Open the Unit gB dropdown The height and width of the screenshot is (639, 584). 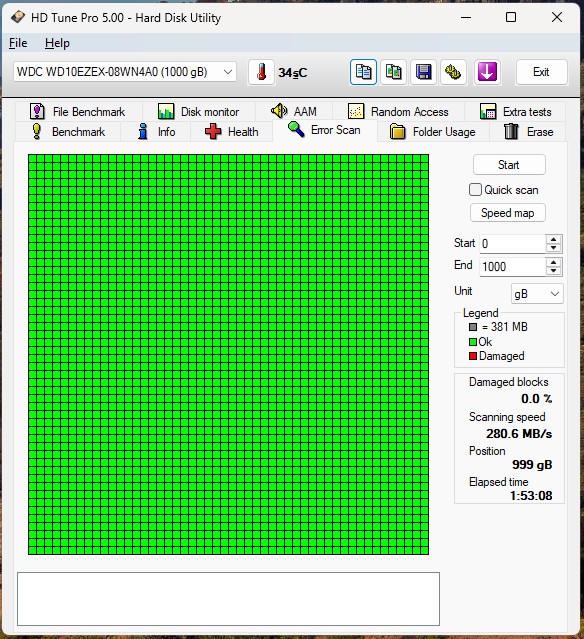pos(537,294)
